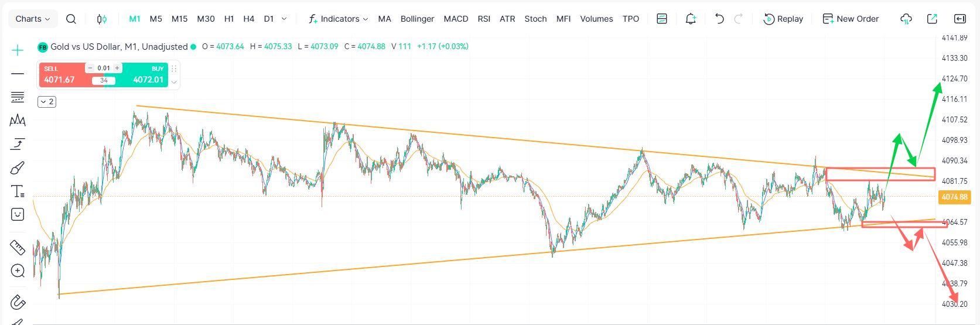Change the candlestick chart type
Image resolution: width=980 pixels, height=325 pixels.
[x=101, y=19]
